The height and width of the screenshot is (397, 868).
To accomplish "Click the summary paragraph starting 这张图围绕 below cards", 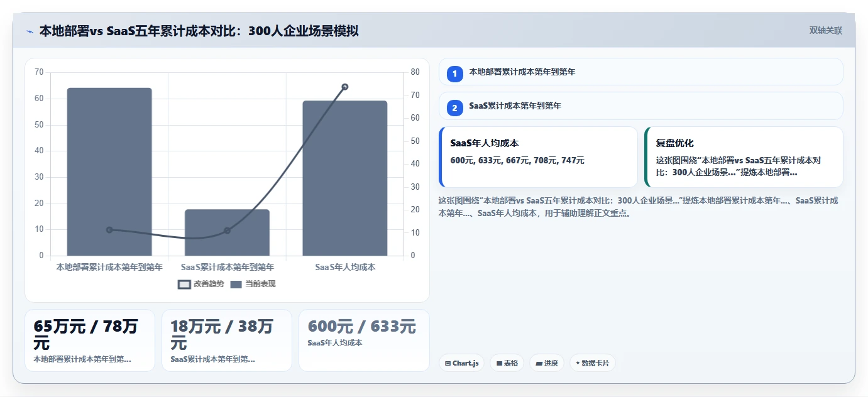I will click(638, 207).
